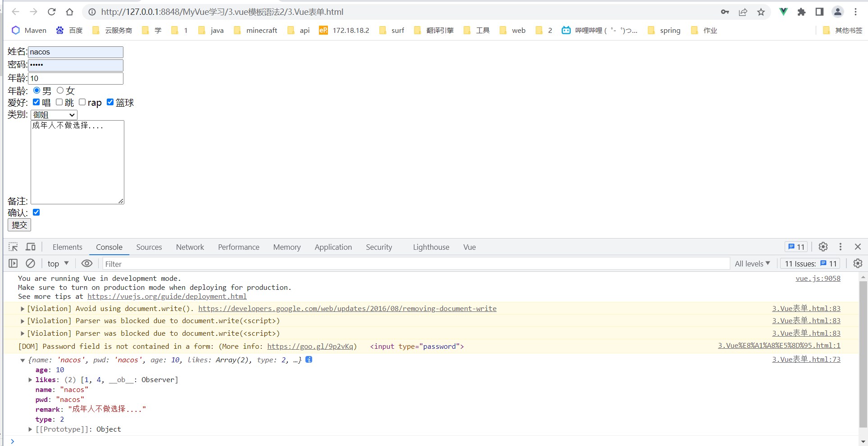Collapse the logged name nacos object

[x=23, y=360]
